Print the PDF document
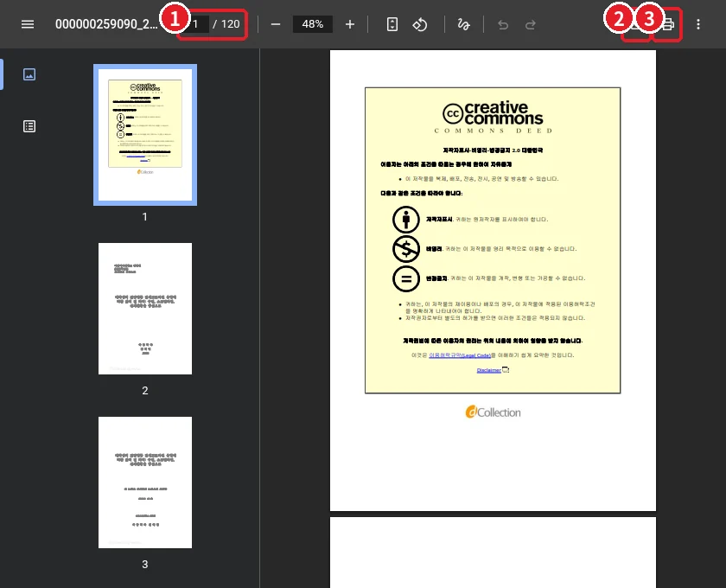726x588 pixels. pos(667,24)
